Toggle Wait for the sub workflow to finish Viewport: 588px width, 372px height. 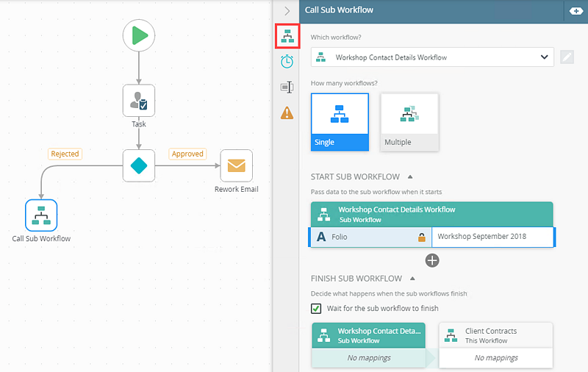316,309
